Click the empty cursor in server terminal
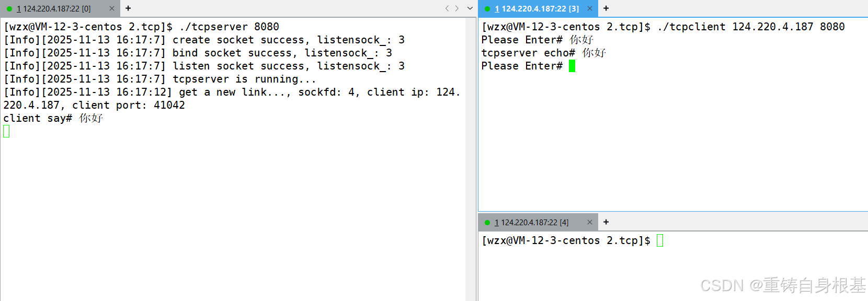Image resolution: width=868 pixels, height=301 pixels. click(6, 131)
